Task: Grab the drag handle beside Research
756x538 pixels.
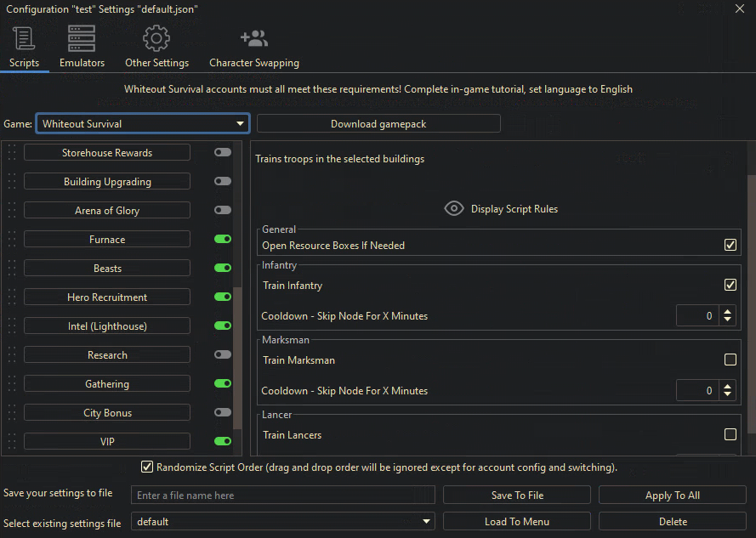Action: [x=12, y=354]
